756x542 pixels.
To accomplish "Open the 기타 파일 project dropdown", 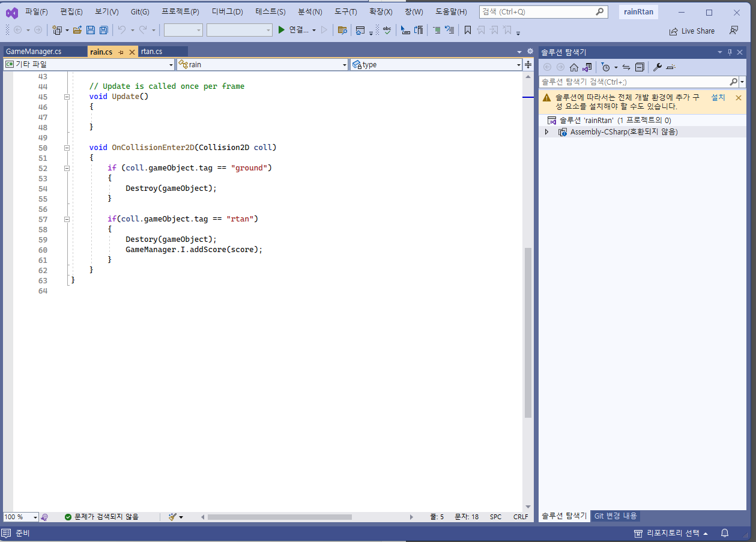I will click(x=171, y=65).
